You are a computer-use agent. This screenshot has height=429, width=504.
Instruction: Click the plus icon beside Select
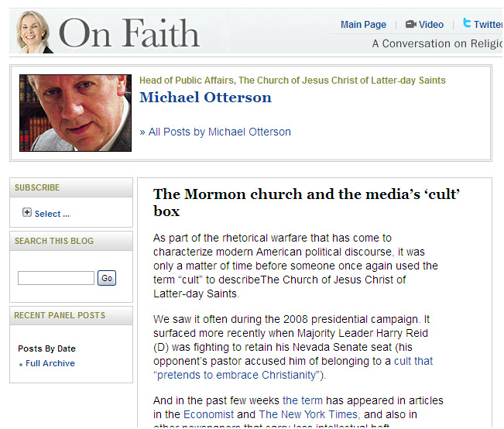(x=27, y=213)
